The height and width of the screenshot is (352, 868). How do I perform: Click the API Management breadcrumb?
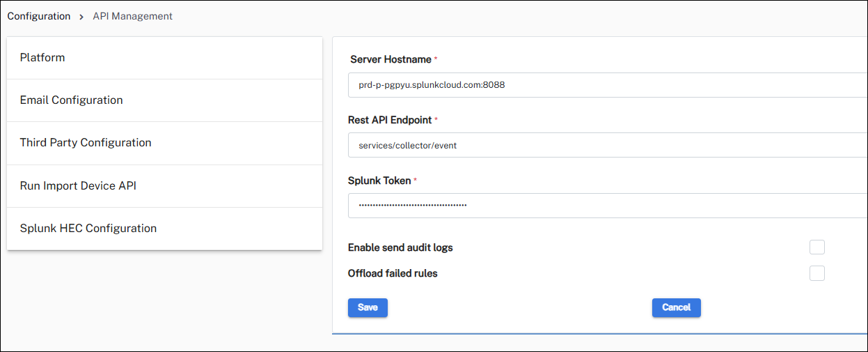pyautogui.click(x=132, y=16)
